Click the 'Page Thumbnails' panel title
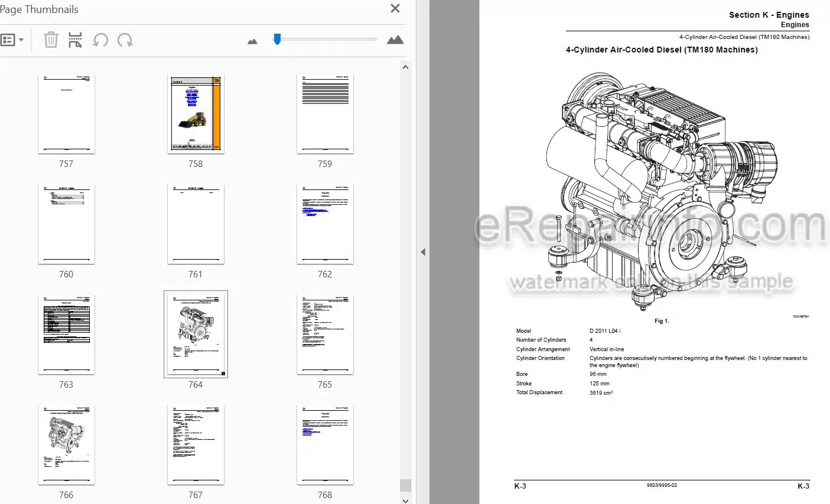The height and width of the screenshot is (504, 830). (39, 9)
